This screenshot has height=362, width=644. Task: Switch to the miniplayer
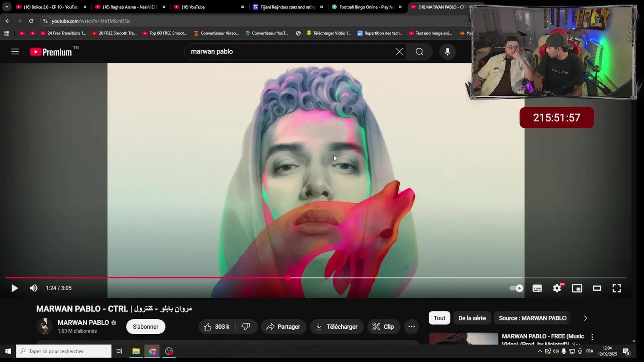click(x=577, y=288)
